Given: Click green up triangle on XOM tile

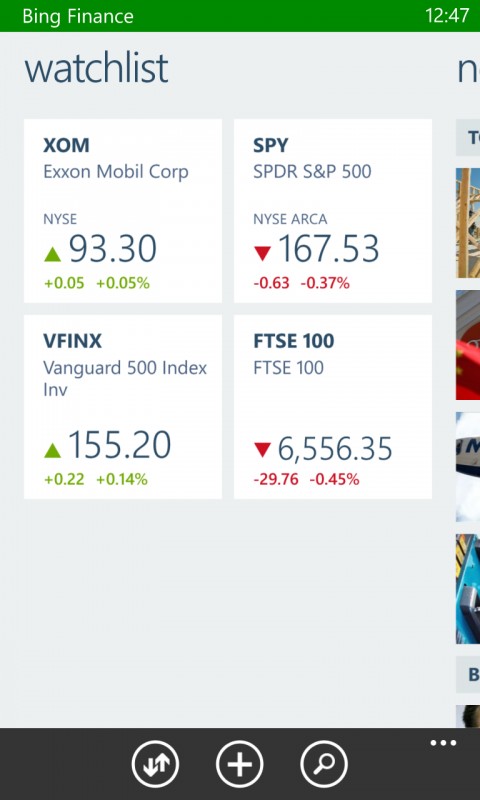Looking at the screenshot, I should pos(53,254).
